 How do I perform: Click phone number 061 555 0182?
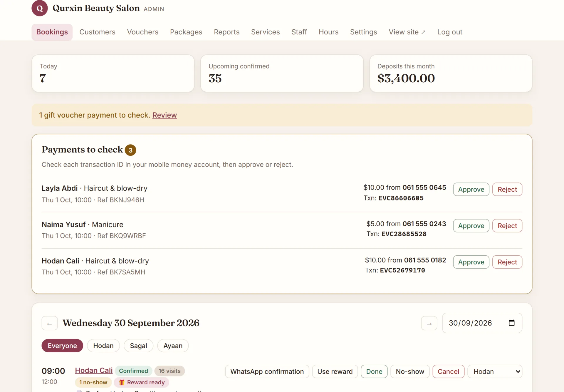[x=425, y=260]
